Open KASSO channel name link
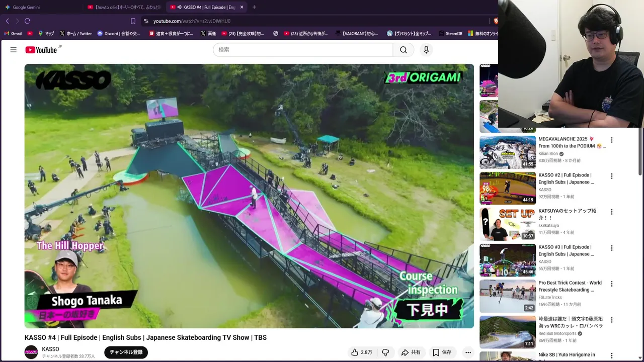 (x=50, y=349)
